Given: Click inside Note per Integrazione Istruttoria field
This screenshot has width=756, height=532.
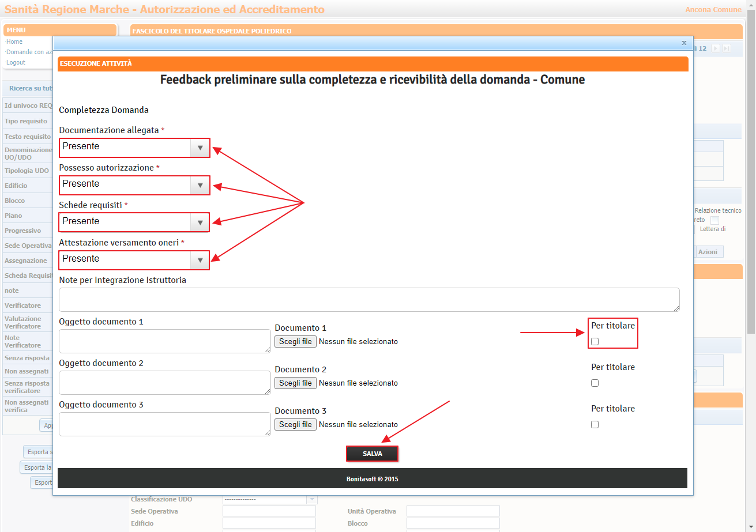Looking at the screenshot, I should [368, 299].
